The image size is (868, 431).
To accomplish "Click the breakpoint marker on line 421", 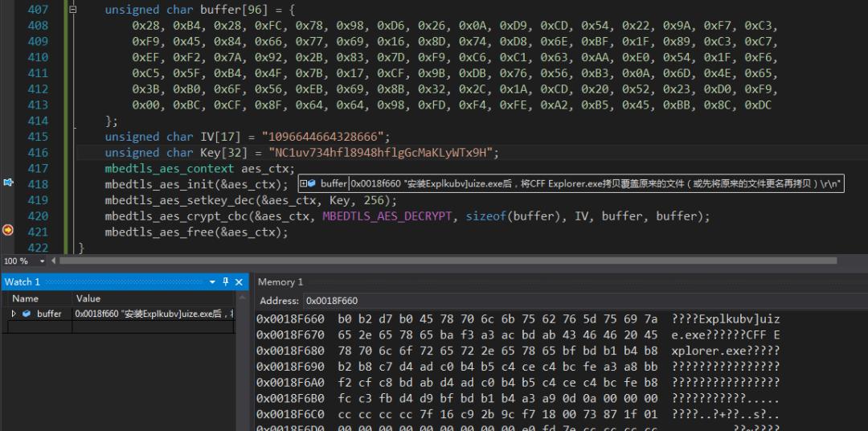I will (x=8, y=229).
